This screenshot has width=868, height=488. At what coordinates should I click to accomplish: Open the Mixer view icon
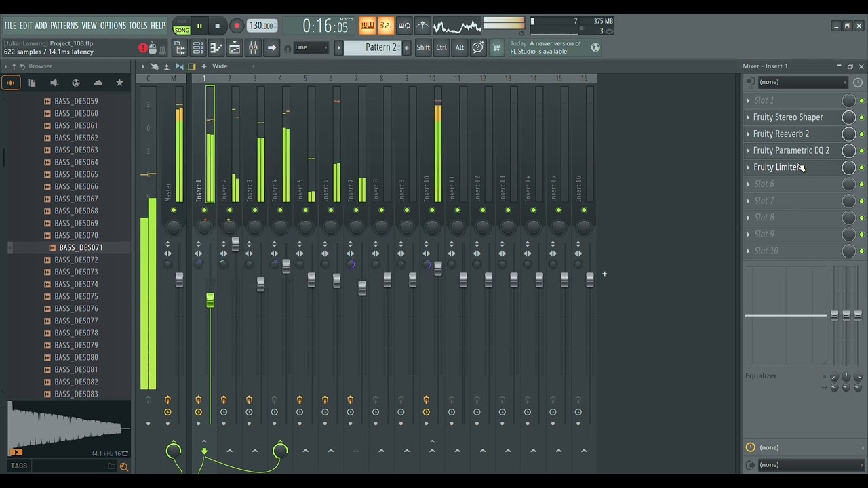(x=253, y=47)
